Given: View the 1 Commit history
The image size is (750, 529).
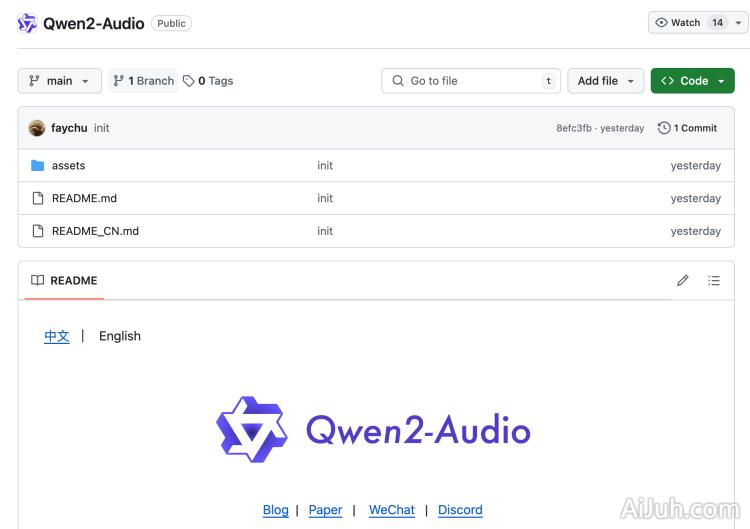Looking at the screenshot, I should click(687, 128).
